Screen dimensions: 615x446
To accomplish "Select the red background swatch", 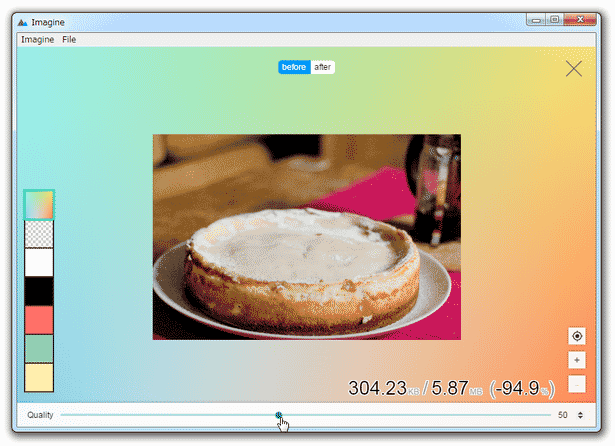I will point(39,320).
